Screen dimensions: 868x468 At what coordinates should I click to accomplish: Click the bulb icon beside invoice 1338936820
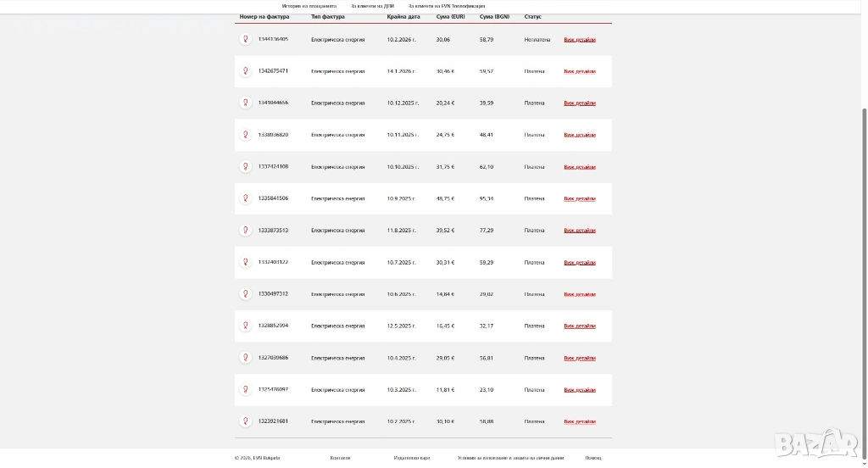coord(246,135)
